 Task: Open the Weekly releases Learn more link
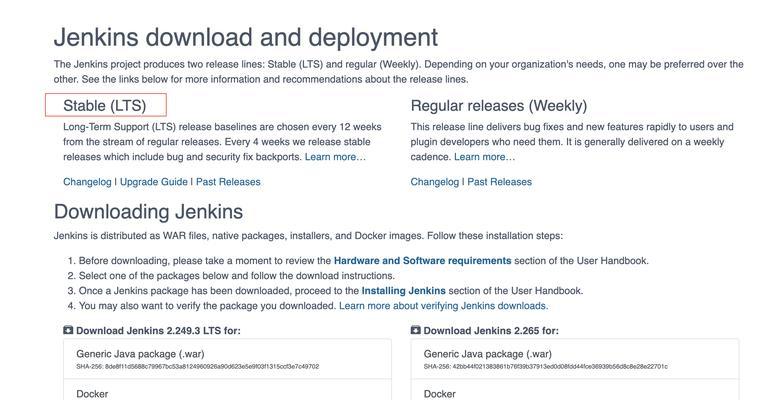tap(485, 157)
